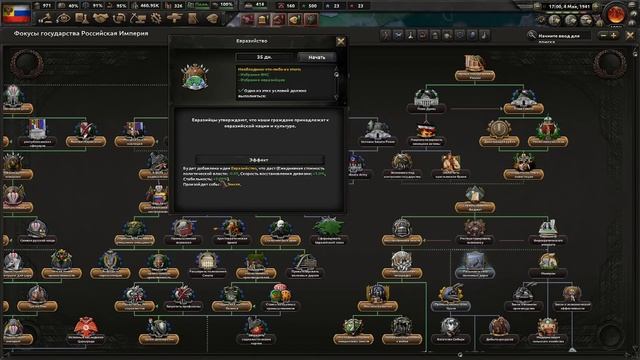The image size is (640, 360).
Task: Zoom out the focus tree with minus
Action: click(603, 36)
